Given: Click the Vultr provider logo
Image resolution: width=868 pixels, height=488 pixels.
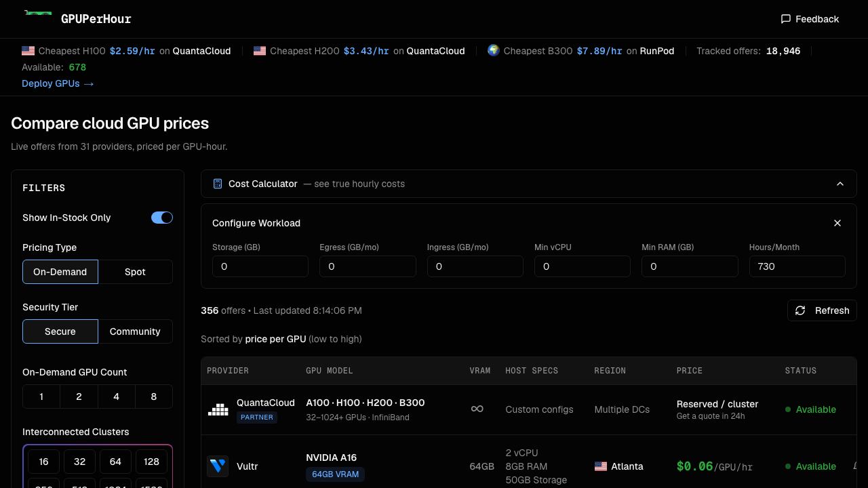Looking at the screenshot, I should click(218, 466).
